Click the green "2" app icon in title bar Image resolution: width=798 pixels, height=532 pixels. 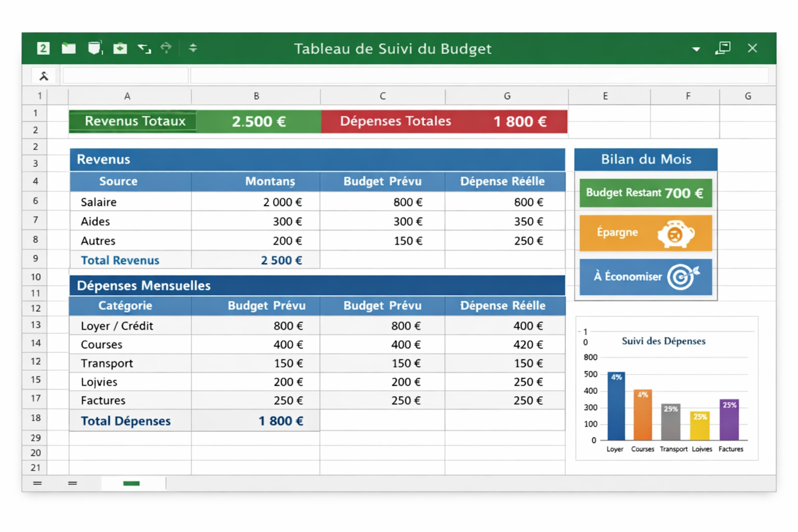(43, 48)
